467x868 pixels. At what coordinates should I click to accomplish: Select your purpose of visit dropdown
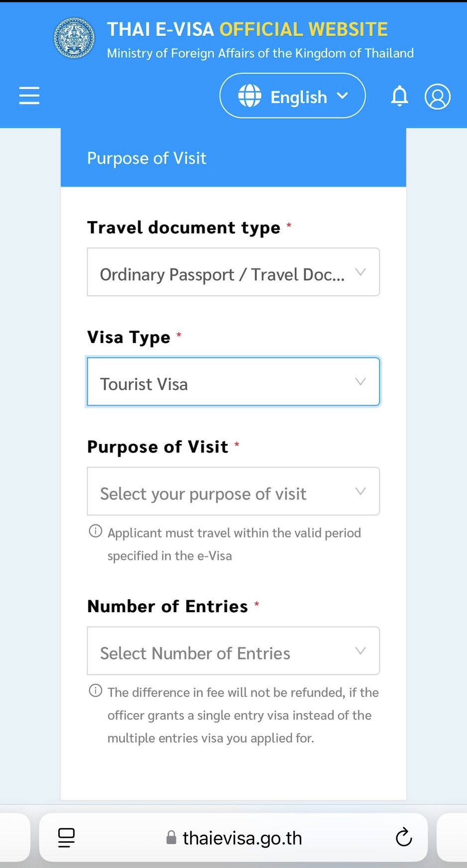pos(233,491)
